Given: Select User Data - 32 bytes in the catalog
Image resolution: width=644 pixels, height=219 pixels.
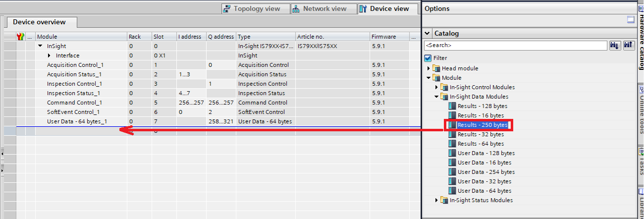Looking at the screenshot, I should pos(484,181).
